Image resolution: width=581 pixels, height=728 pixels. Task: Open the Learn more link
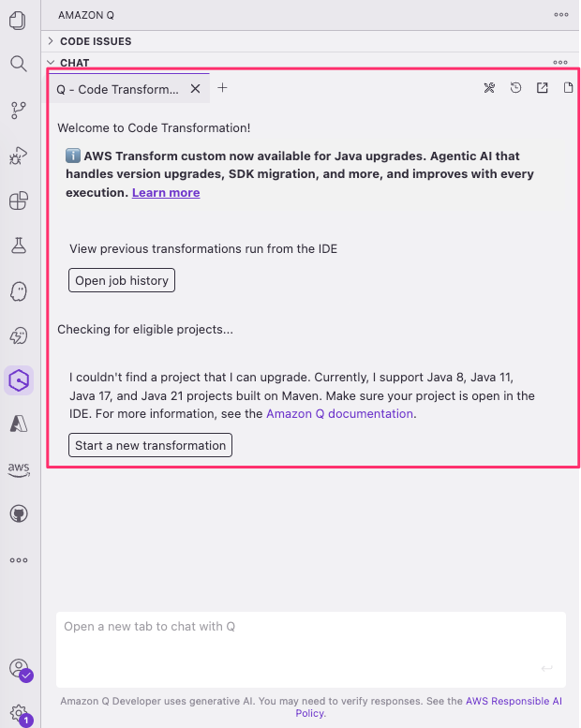(x=166, y=192)
